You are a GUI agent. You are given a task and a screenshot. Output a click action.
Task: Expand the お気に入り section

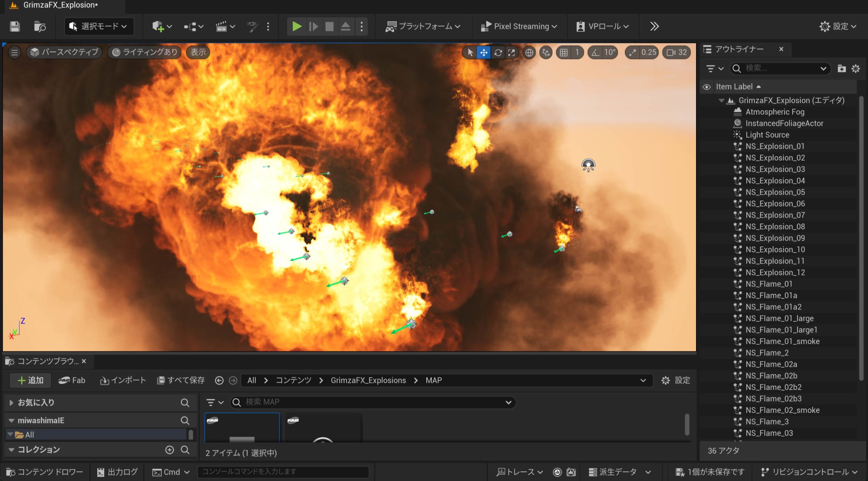pos(12,402)
